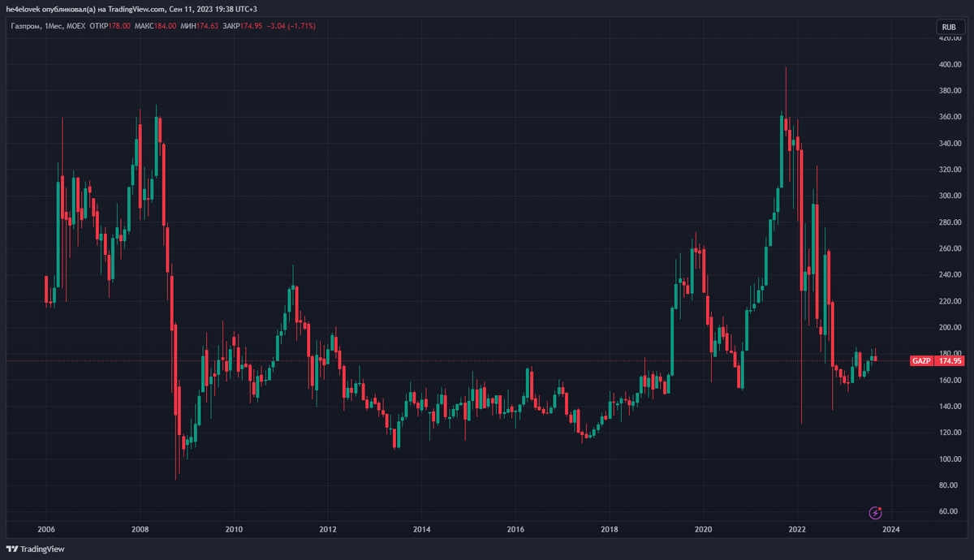The image size is (974, 560).
Task: Click the 2008 label on time axis
Action: click(x=140, y=529)
